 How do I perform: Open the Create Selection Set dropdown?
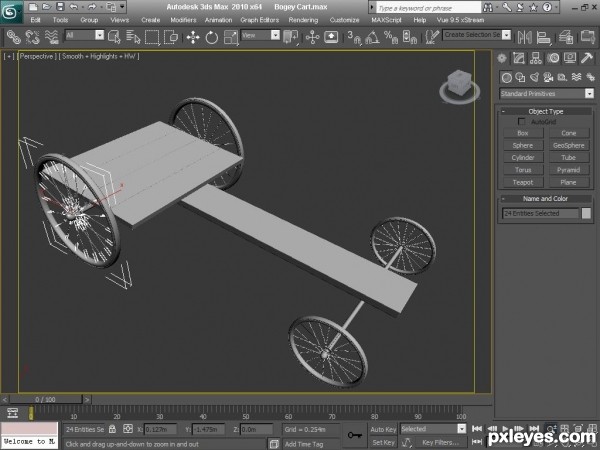tap(477, 35)
